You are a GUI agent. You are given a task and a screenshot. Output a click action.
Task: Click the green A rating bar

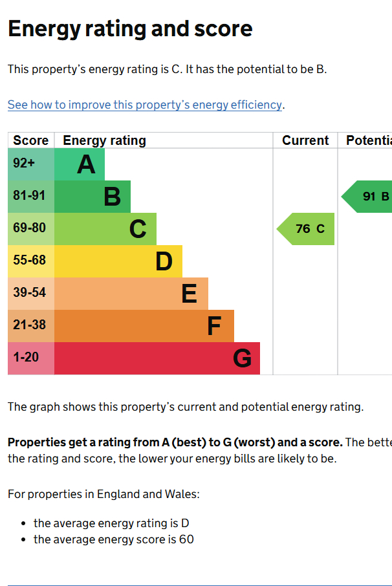(79, 164)
